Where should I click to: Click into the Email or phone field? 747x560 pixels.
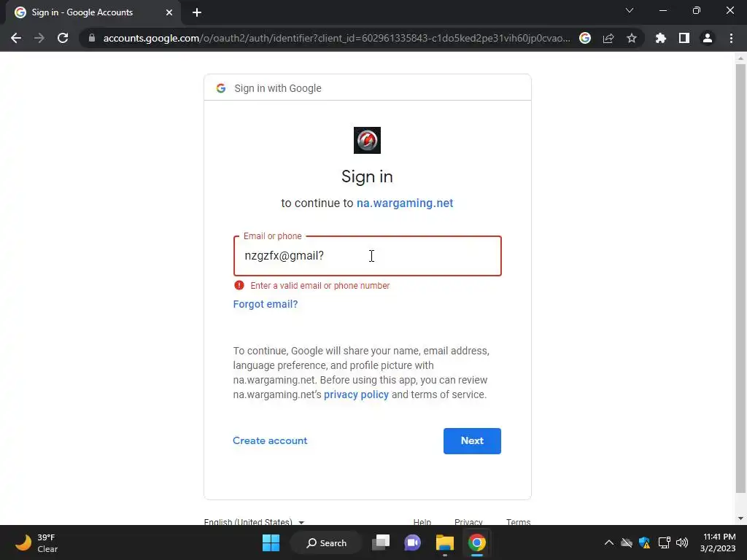(x=368, y=256)
